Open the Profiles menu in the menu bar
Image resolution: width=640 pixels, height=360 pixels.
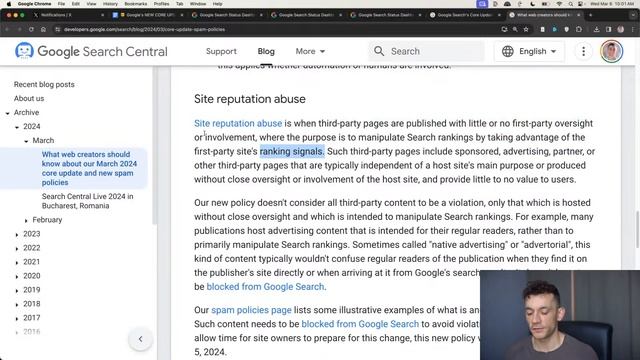pos(161,4)
